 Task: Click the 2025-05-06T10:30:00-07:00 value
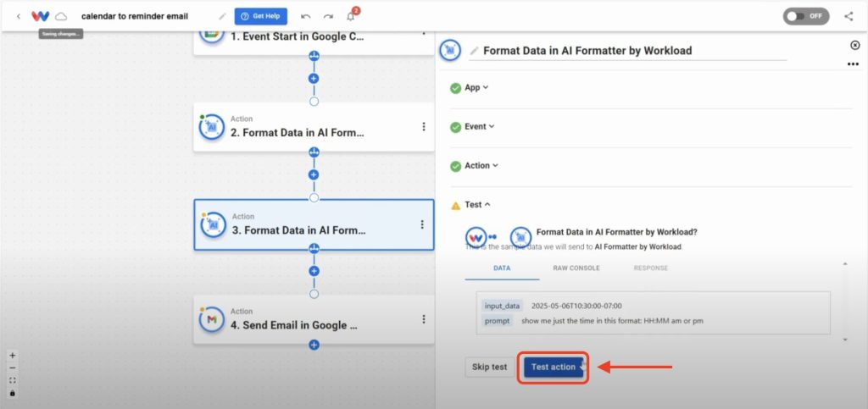click(x=576, y=306)
